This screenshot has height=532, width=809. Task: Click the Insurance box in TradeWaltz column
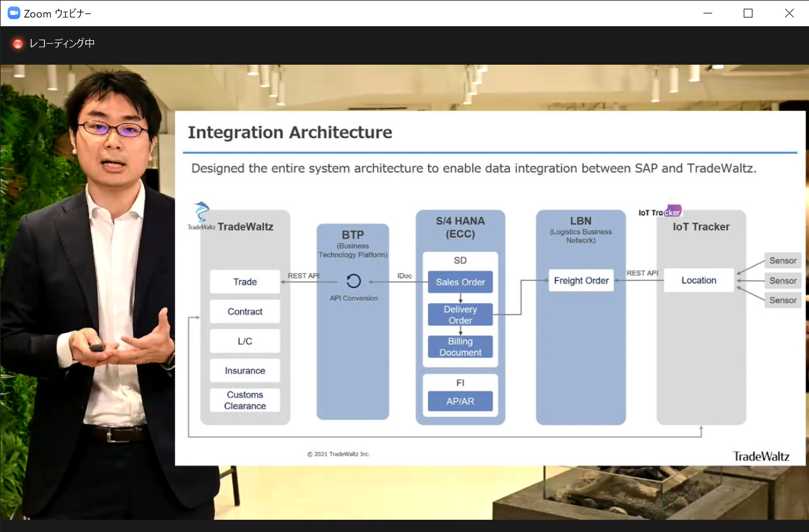[x=245, y=371]
